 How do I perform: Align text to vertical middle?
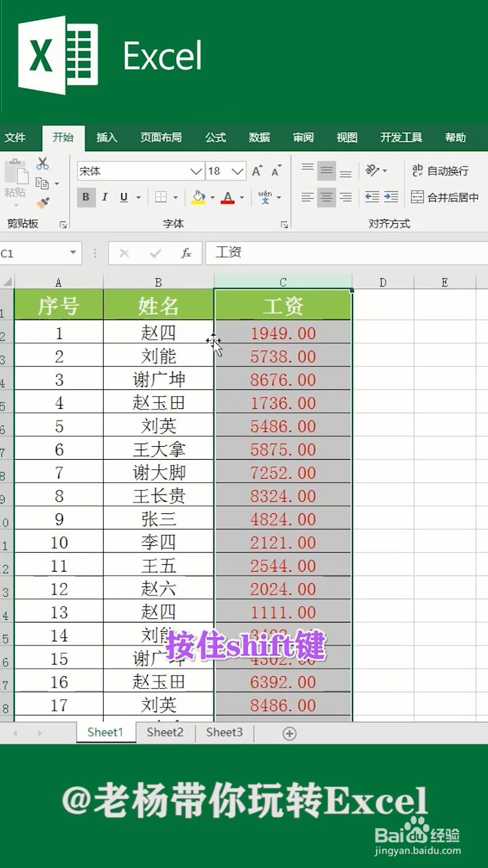point(327,170)
